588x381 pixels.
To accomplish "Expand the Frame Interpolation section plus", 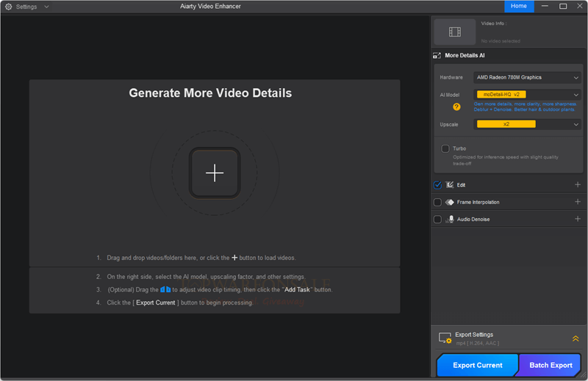I will tap(578, 202).
